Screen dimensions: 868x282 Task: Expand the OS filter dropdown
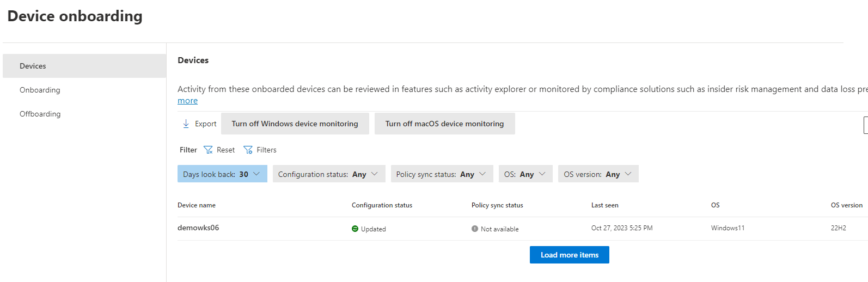(525, 174)
